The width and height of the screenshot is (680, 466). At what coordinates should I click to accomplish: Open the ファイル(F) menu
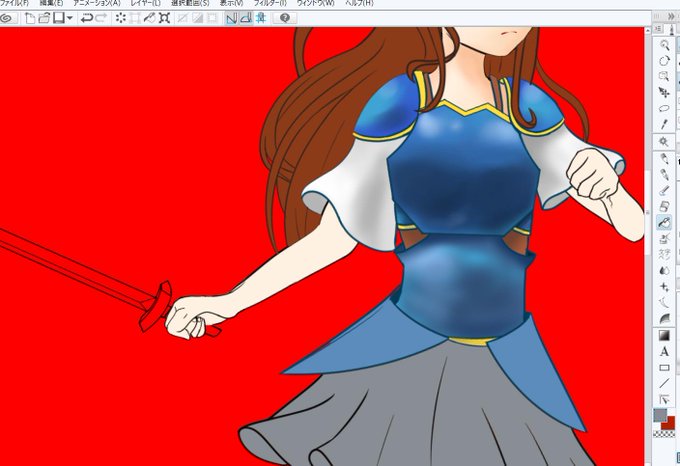(15, 3)
